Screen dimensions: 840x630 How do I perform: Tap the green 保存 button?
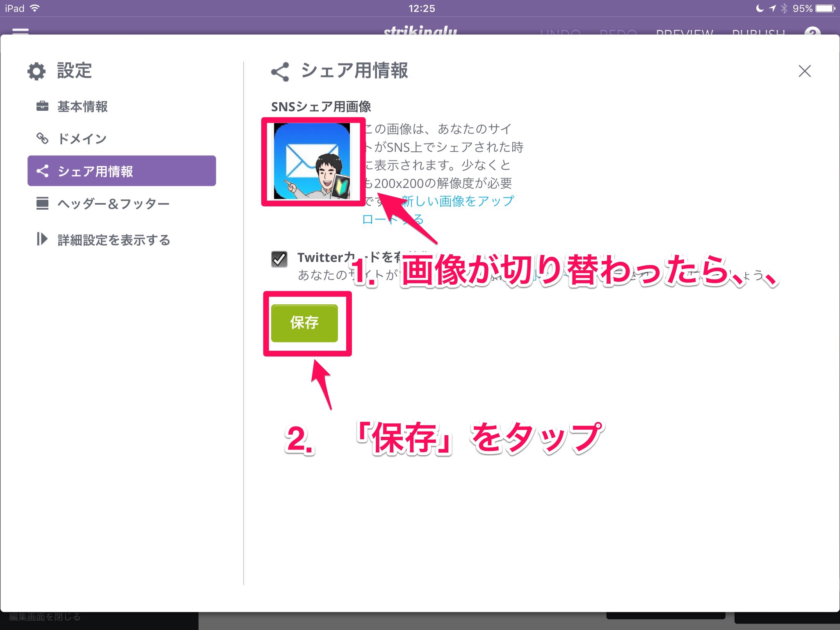pos(304,323)
